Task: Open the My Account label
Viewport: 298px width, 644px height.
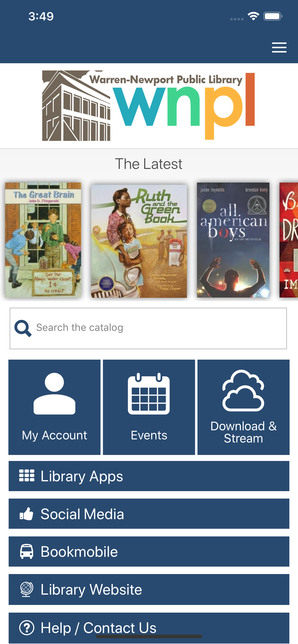Action: click(54, 435)
